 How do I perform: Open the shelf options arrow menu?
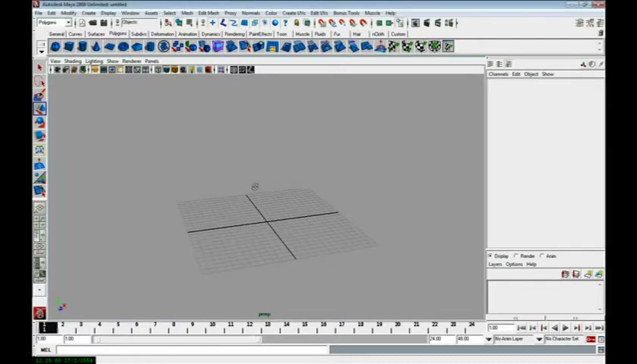click(x=42, y=52)
